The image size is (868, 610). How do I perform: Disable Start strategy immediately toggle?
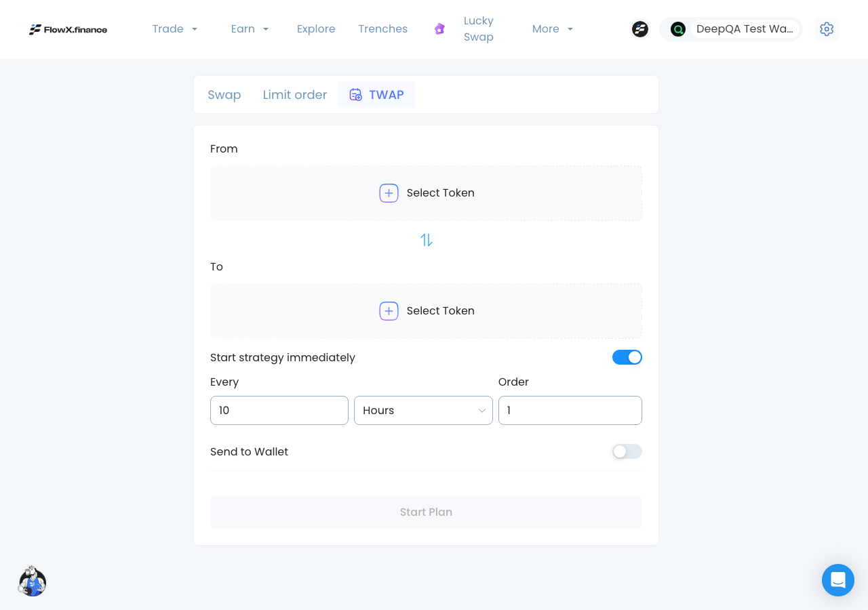[x=627, y=357]
